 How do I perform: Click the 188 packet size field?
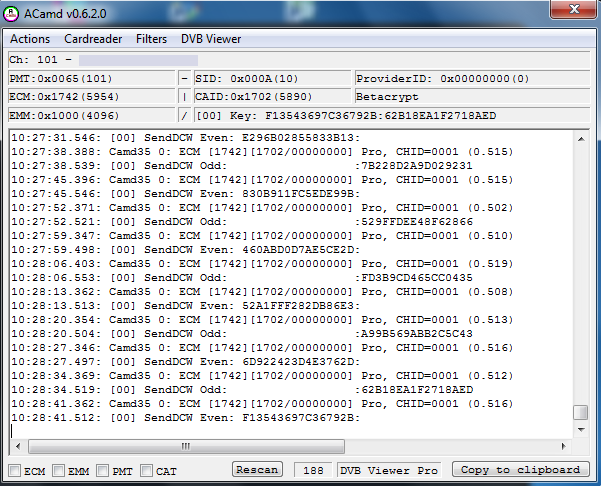point(313,470)
